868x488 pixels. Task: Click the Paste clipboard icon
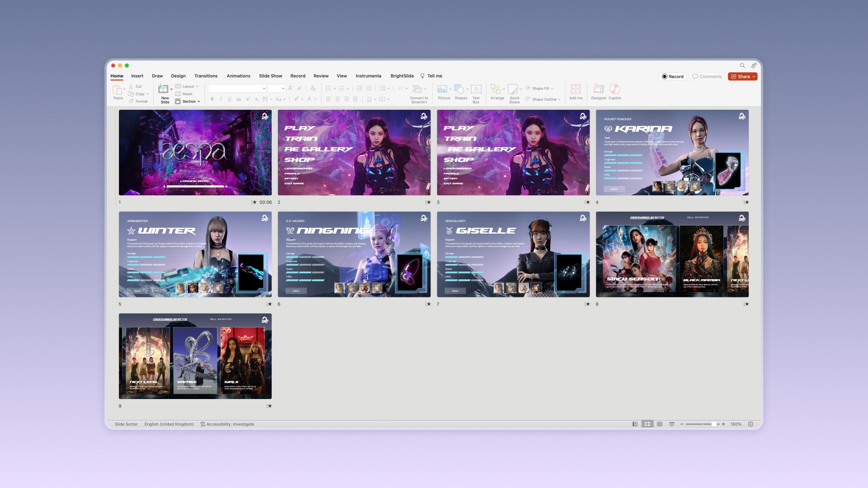point(117,89)
